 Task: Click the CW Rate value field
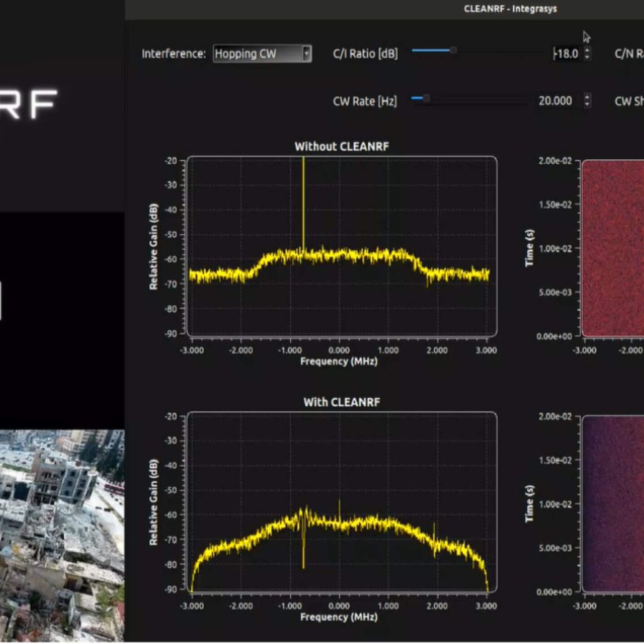(x=556, y=101)
